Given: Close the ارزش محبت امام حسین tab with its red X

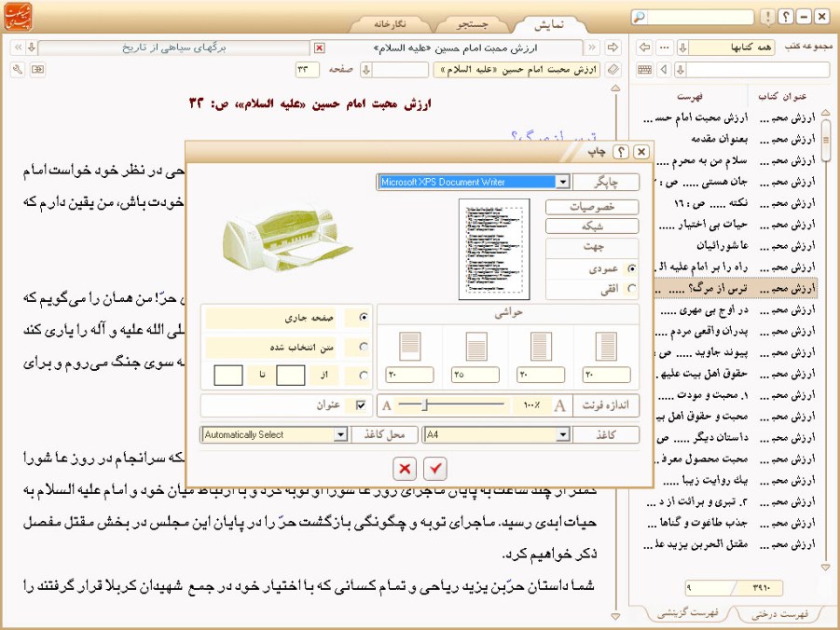Looking at the screenshot, I should pos(319,48).
